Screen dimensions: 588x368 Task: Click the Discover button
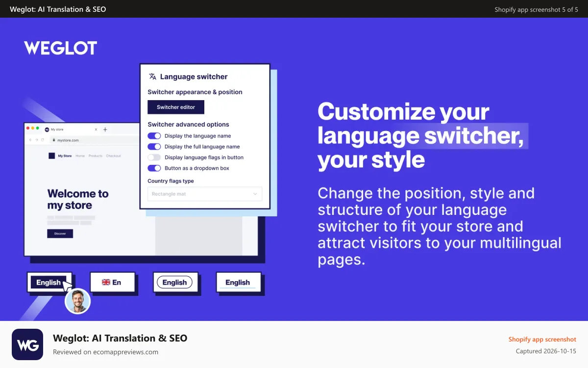(60, 234)
